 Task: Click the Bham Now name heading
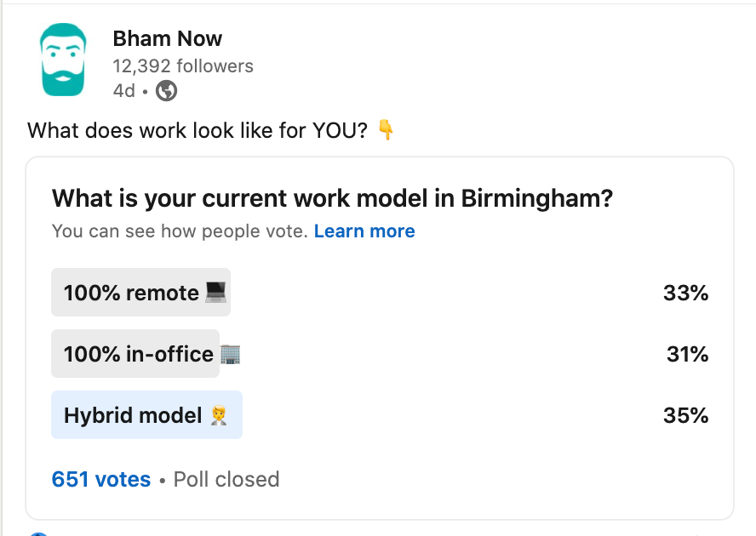click(167, 38)
